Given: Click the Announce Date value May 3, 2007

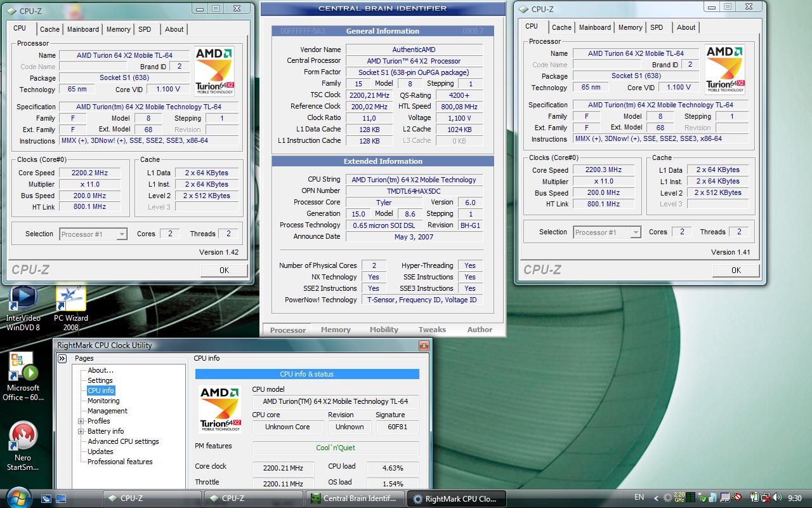Looking at the screenshot, I should click(414, 236).
